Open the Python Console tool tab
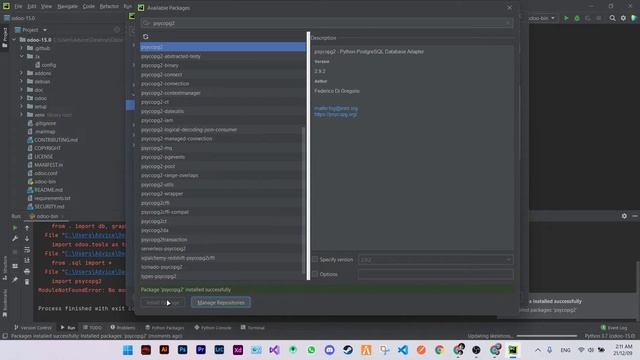 [213, 328]
